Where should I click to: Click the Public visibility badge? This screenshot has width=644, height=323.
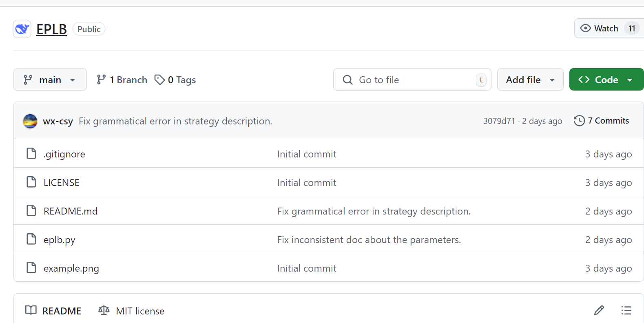[89, 29]
